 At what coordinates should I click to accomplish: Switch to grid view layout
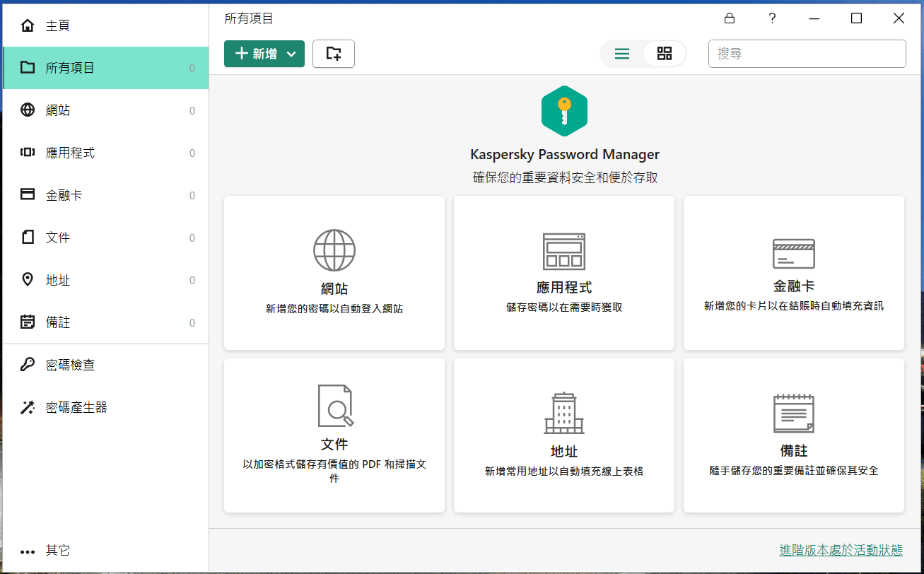(x=665, y=54)
